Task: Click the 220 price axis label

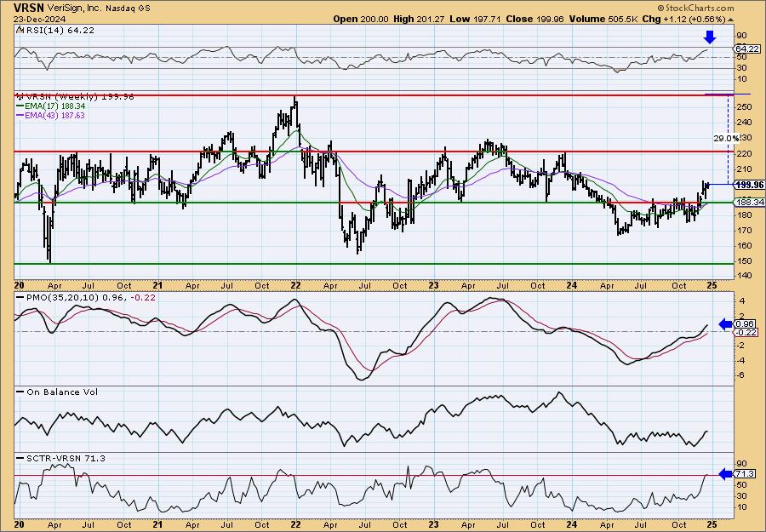Action: coord(744,154)
